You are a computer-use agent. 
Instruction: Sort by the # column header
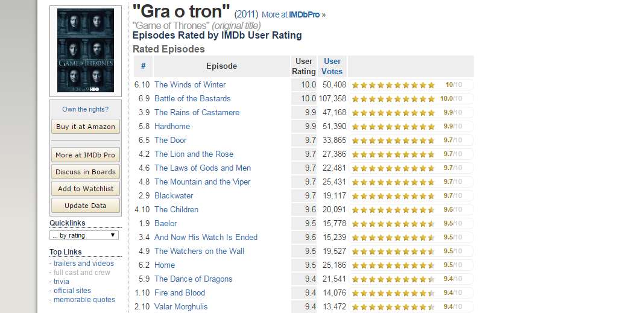[144, 66]
